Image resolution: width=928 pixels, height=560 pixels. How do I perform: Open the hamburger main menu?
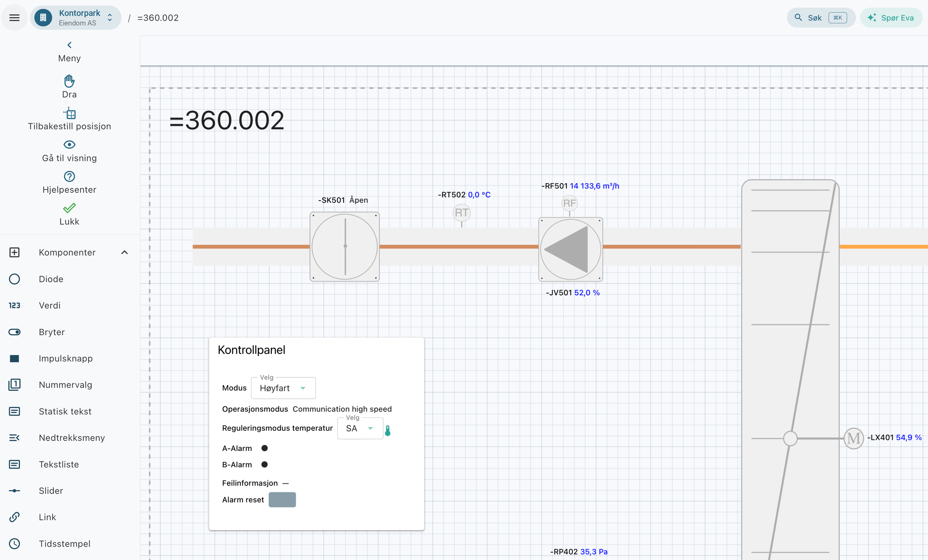point(14,18)
